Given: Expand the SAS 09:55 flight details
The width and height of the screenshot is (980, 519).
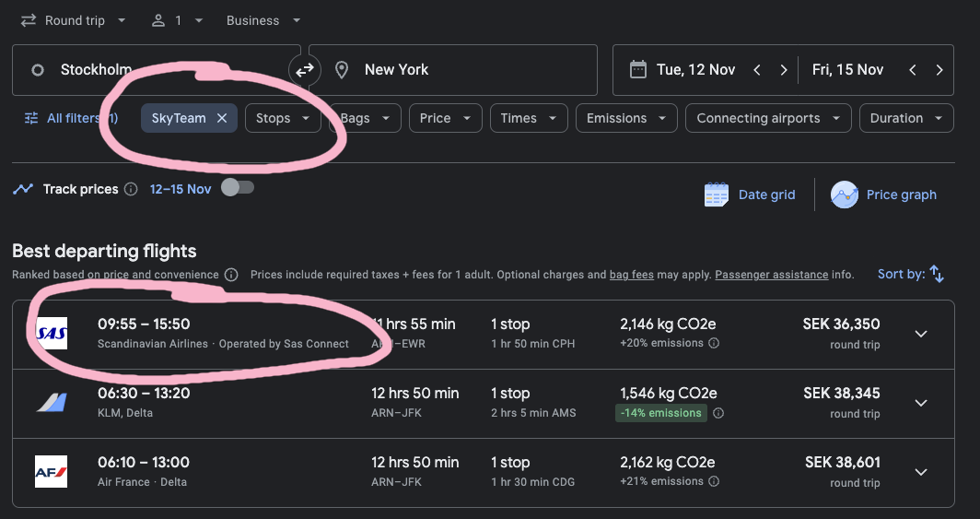Looking at the screenshot, I should [x=920, y=334].
